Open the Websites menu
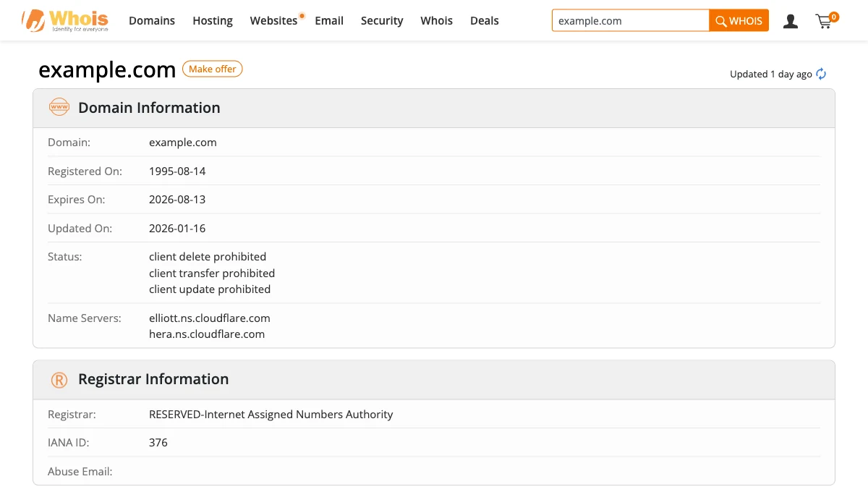The height and width of the screenshot is (492, 868). (x=274, y=21)
